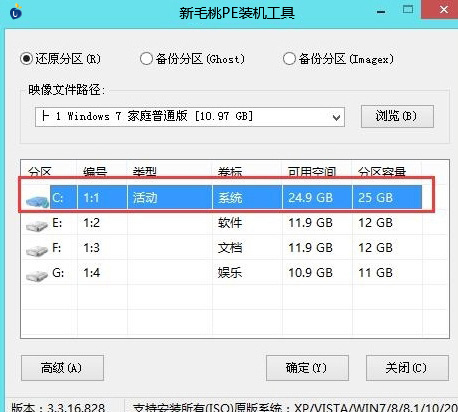The width and height of the screenshot is (458, 412).
Task: Click the ISO support status bar text
Action: pos(295,407)
